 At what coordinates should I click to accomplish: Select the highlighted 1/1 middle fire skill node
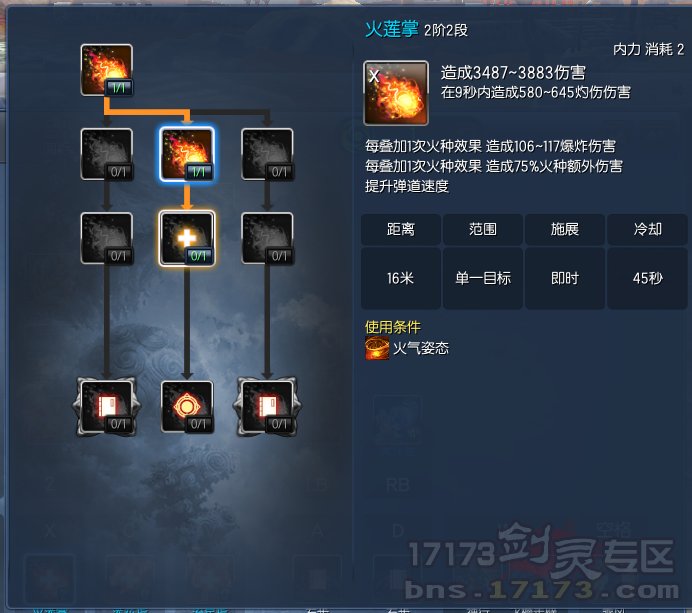point(187,154)
